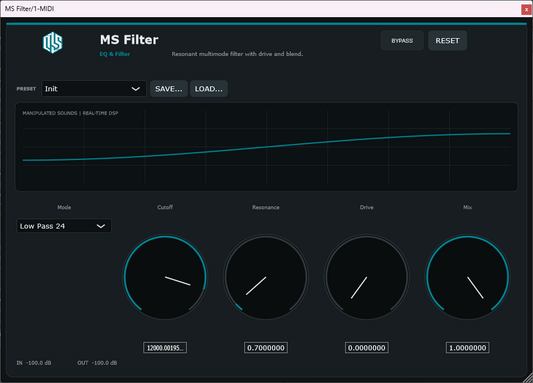Image resolution: width=533 pixels, height=383 pixels.
Task: Click the 'IN -100.0 dB' meter readout
Action: (34, 363)
